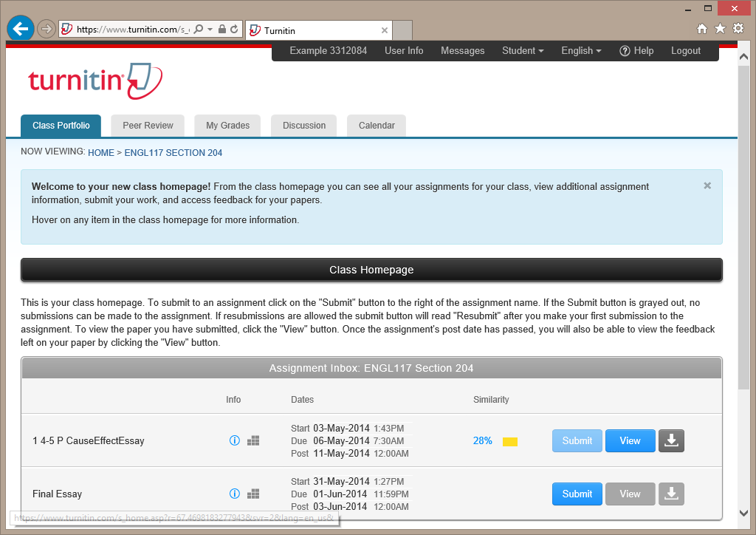Click grid icon for Final Essay

click(253, 494)
